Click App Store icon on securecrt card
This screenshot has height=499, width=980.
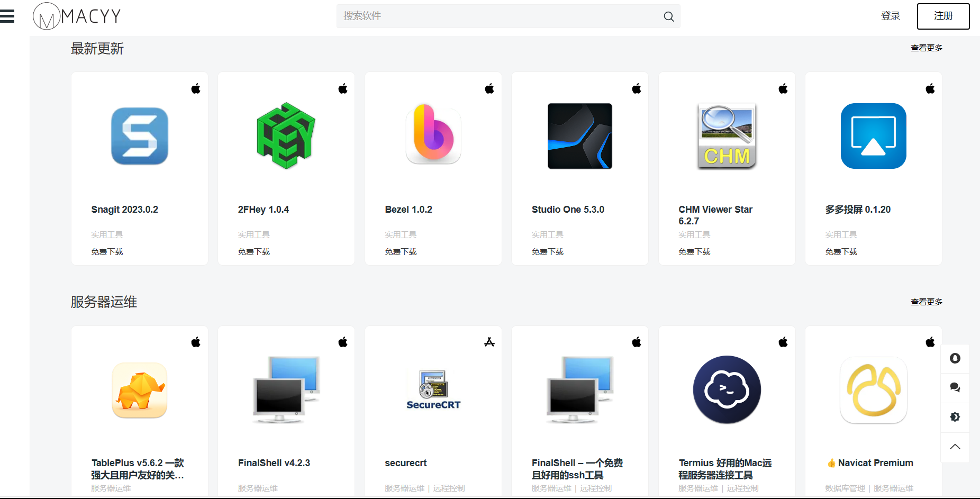489,342
